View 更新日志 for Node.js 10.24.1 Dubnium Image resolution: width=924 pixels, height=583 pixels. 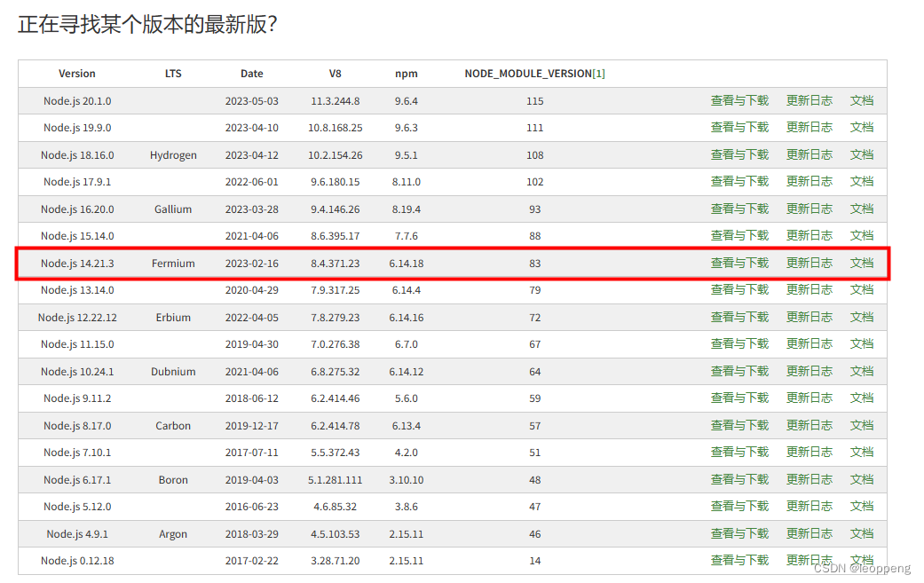809,372
